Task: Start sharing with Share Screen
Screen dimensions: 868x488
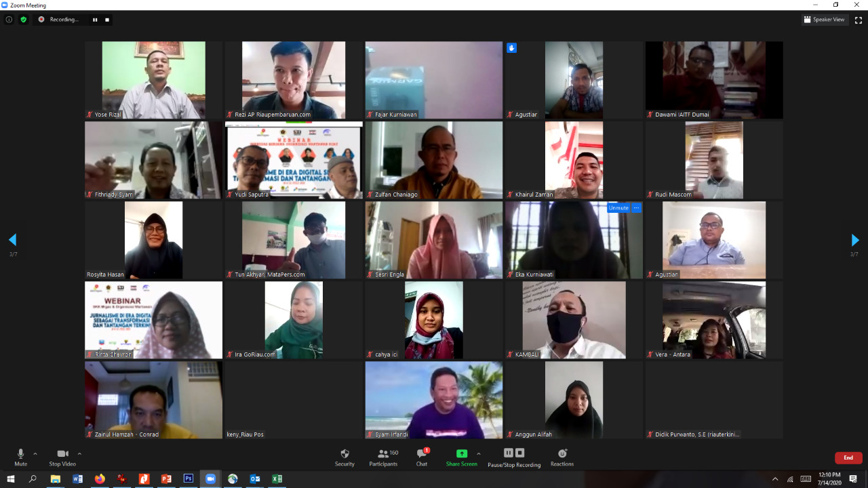Action: click(461, 457)
